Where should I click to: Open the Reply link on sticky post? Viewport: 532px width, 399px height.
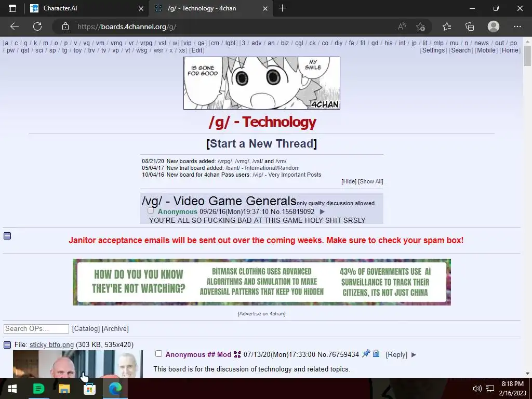[x=396, y=354]
